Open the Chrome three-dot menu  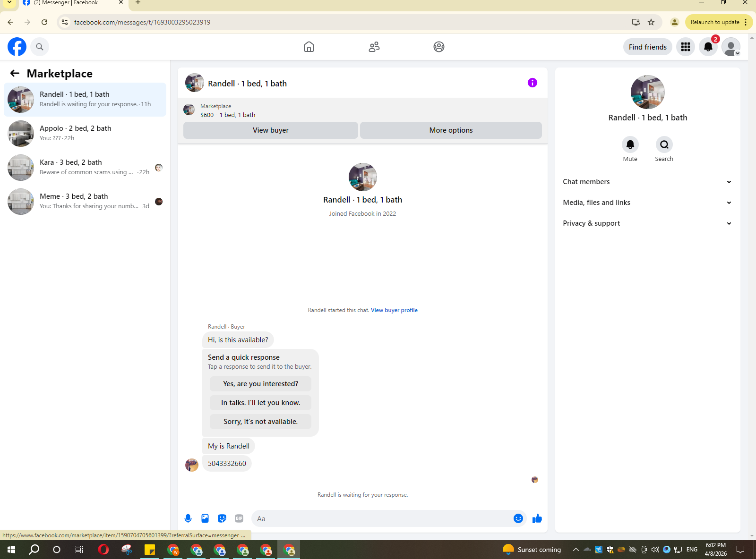click(x=746, y=22)
